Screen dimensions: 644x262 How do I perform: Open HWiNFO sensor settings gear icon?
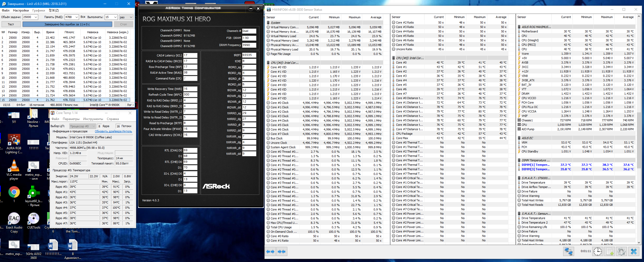[621, 252]
